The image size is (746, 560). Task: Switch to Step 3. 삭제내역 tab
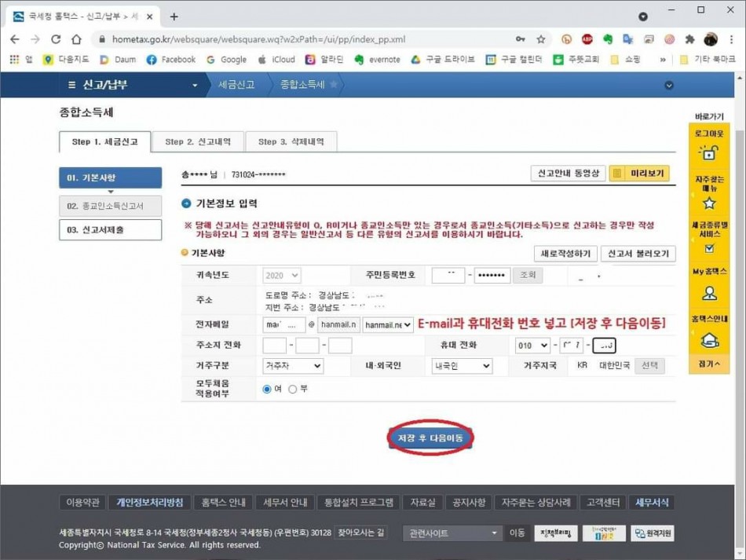point(291,142)
